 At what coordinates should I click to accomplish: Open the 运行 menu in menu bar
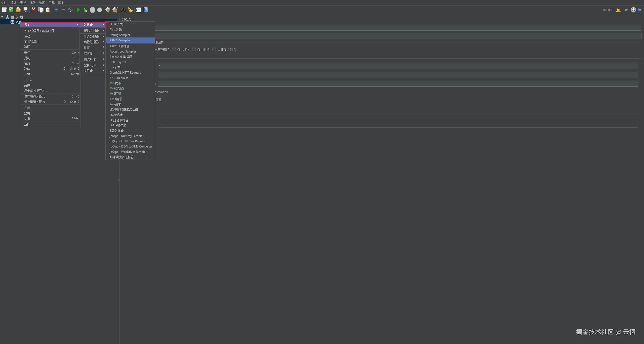[x=32, y=3]
